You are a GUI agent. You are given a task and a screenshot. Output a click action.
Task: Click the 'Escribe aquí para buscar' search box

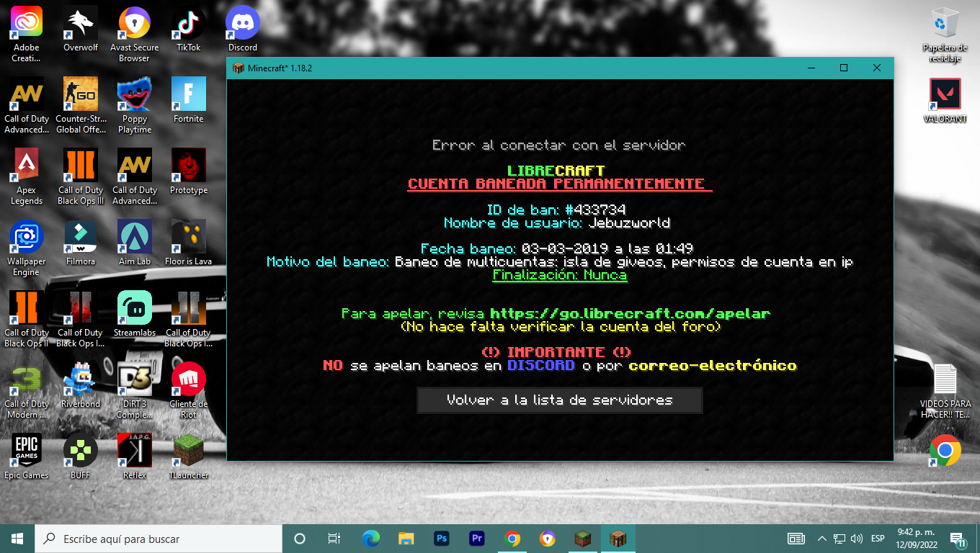point(159,539)
